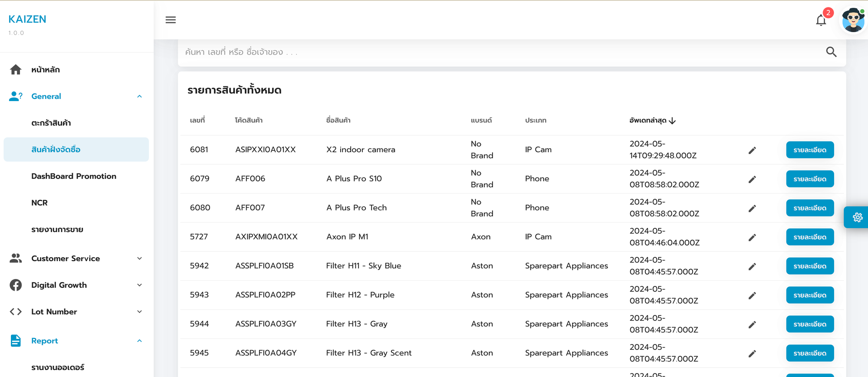Select product code AXIPXMI0A01XX cell
Viewport: 868px width, 377px height.
[x=266, y=237]
